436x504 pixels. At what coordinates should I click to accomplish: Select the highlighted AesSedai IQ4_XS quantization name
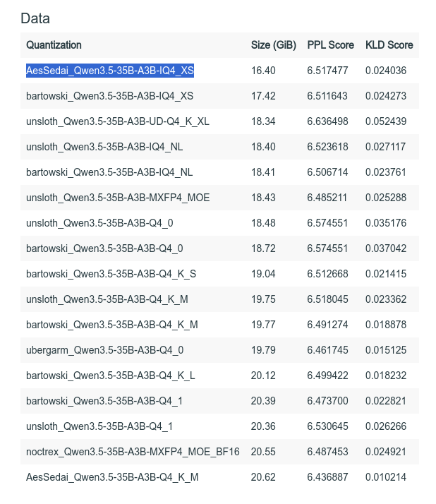[x=109, y=71]
